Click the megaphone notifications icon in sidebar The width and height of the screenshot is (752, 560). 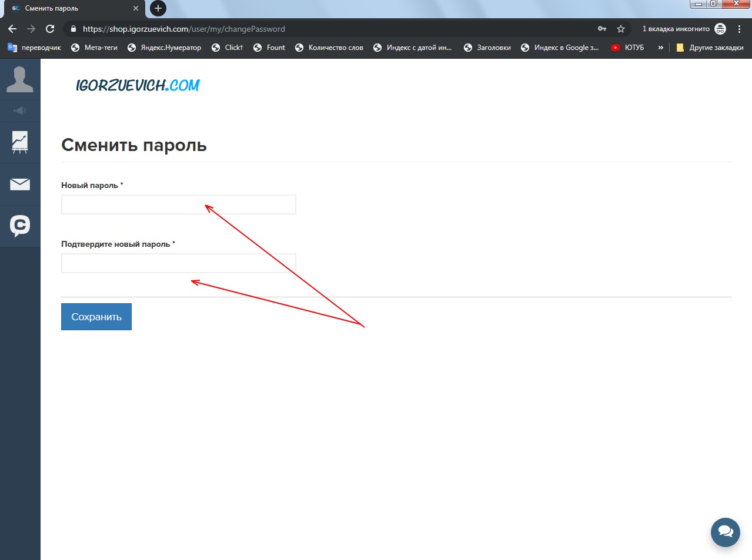coord(20,110)
